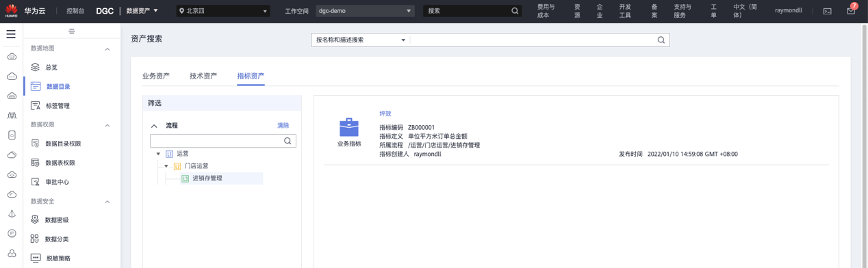Image resolution: width=868 pixels, height=268 pixels.
Task: Click the 数据目录 catalog icon
Action: (36, 86)
